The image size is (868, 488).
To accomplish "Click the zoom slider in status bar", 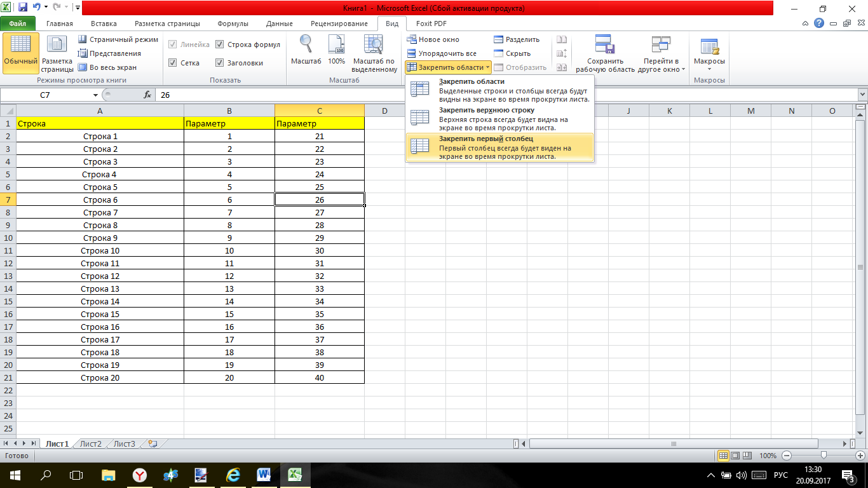I will [824, 456].
